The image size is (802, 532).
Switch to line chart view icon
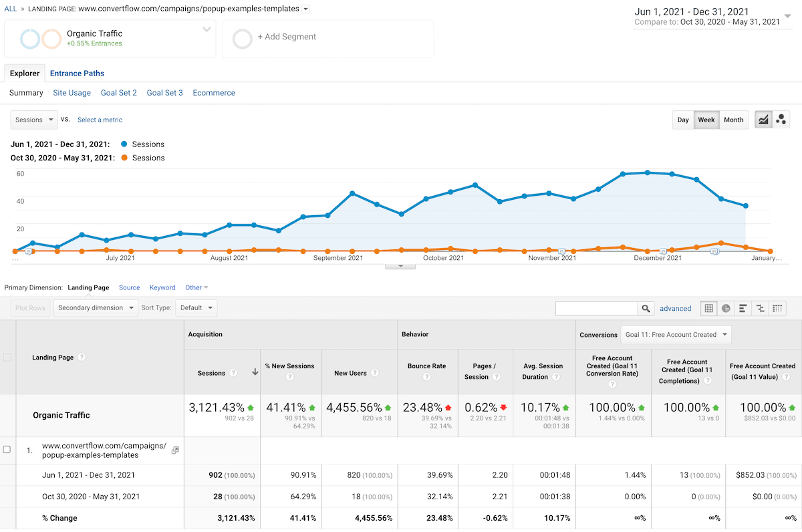[x=763, y=120]
